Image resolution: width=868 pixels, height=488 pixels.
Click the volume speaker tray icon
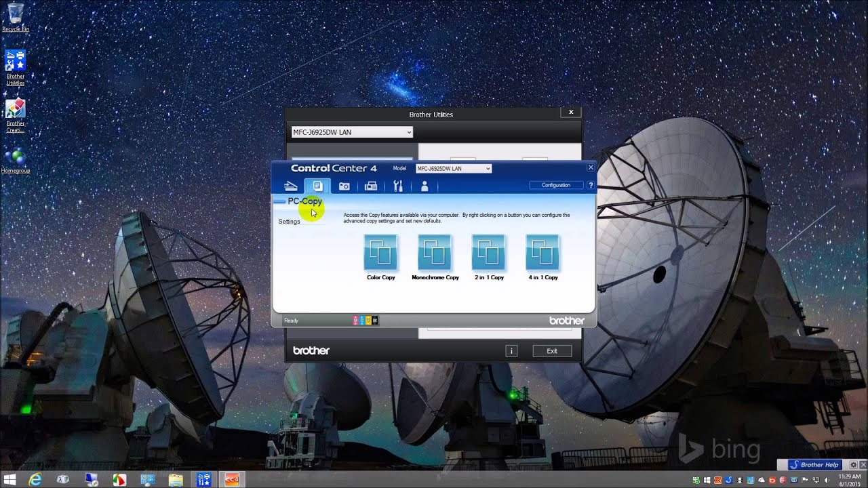pos(827,481)
